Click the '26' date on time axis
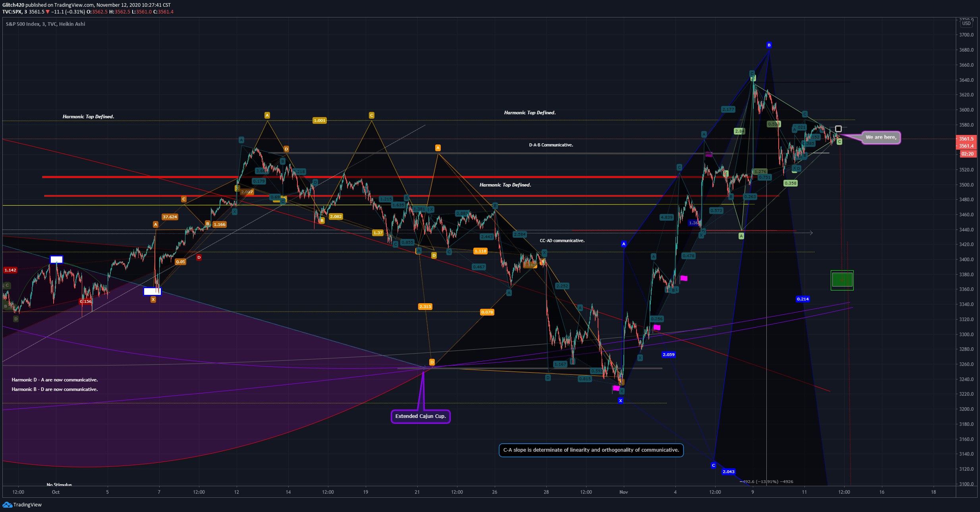 494,492
